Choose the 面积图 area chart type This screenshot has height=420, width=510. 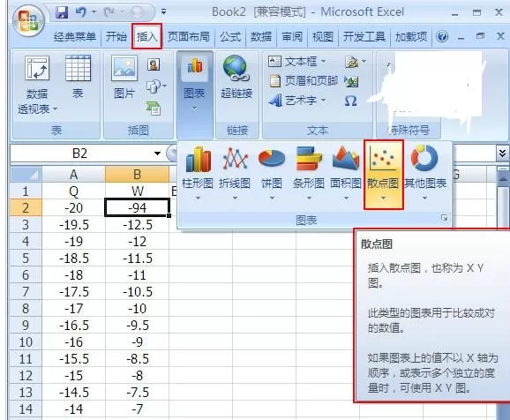click(346, 175)
